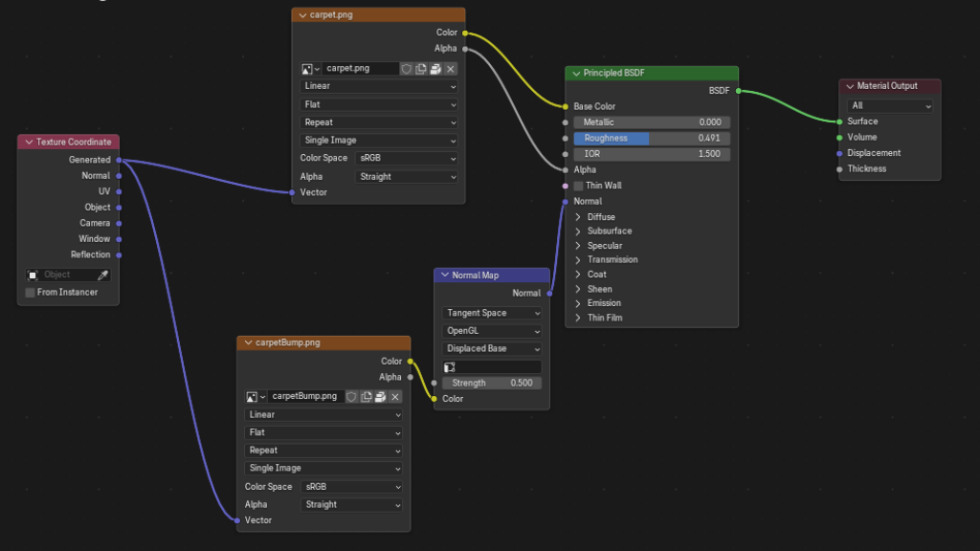The height and width of the screenshot is (551, 980).
Task: Expand the Thin Film panel
Action: 577,318
